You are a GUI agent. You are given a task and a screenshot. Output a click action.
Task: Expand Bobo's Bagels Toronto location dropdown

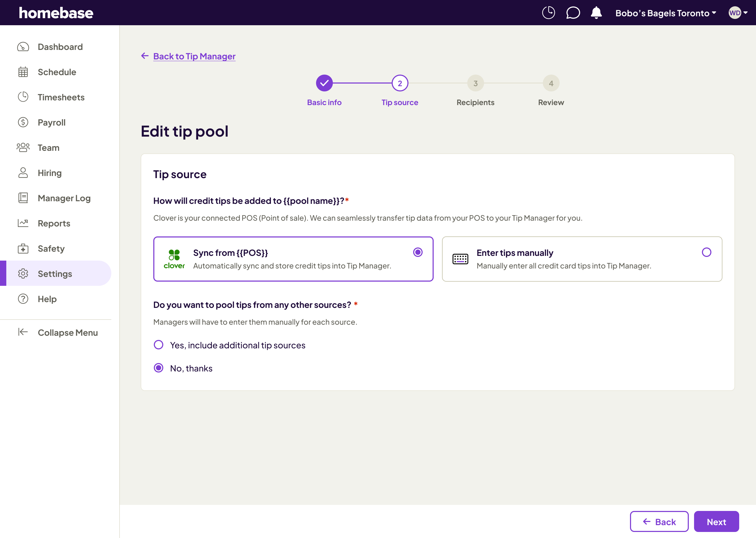click(666, 13)
